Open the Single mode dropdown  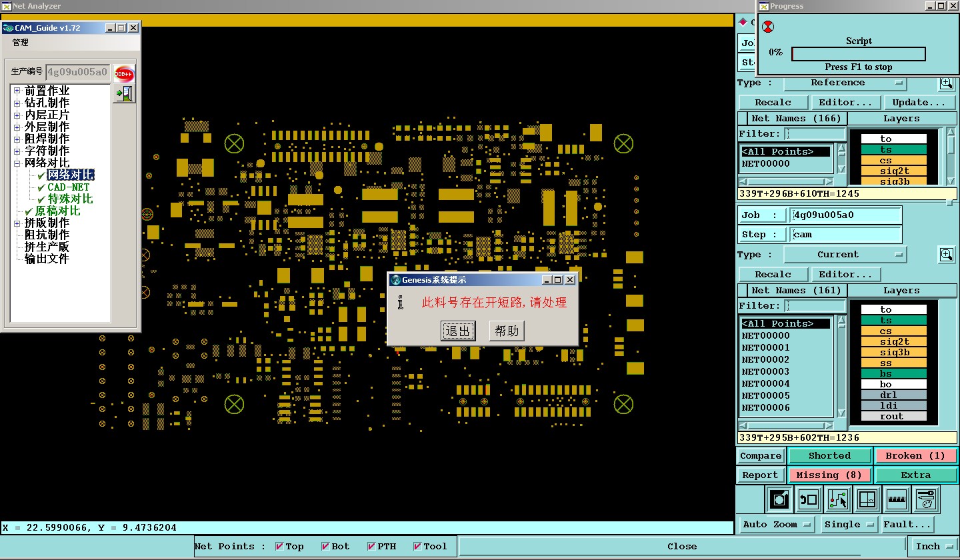849,525
